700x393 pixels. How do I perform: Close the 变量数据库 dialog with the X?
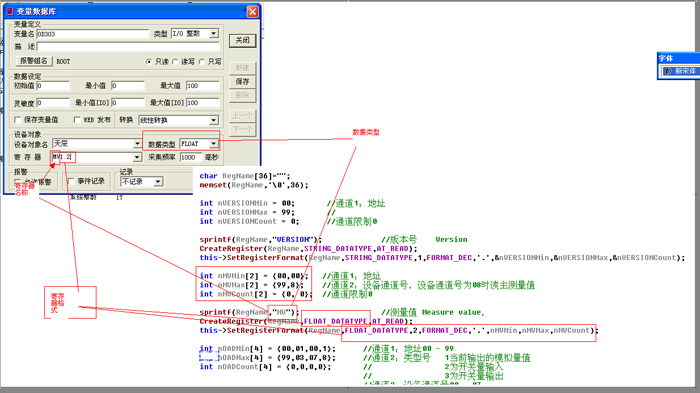[x=252, y=12]
